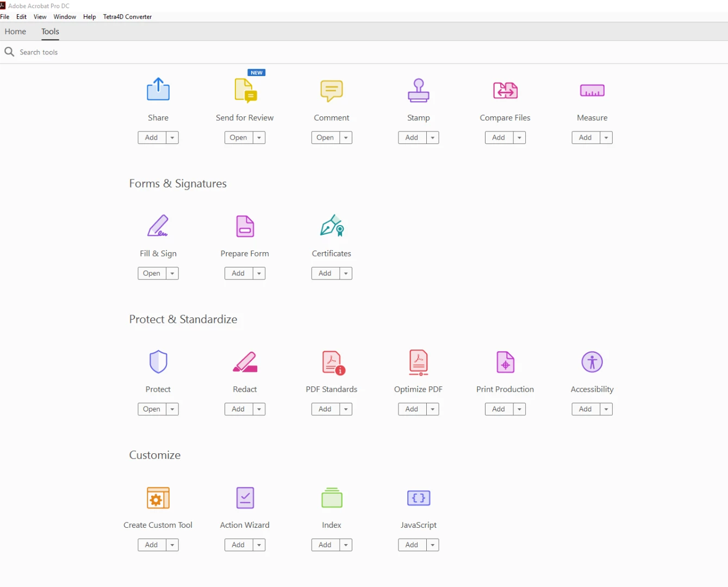
Task: Add the Share tool
Action: (152, 138)
